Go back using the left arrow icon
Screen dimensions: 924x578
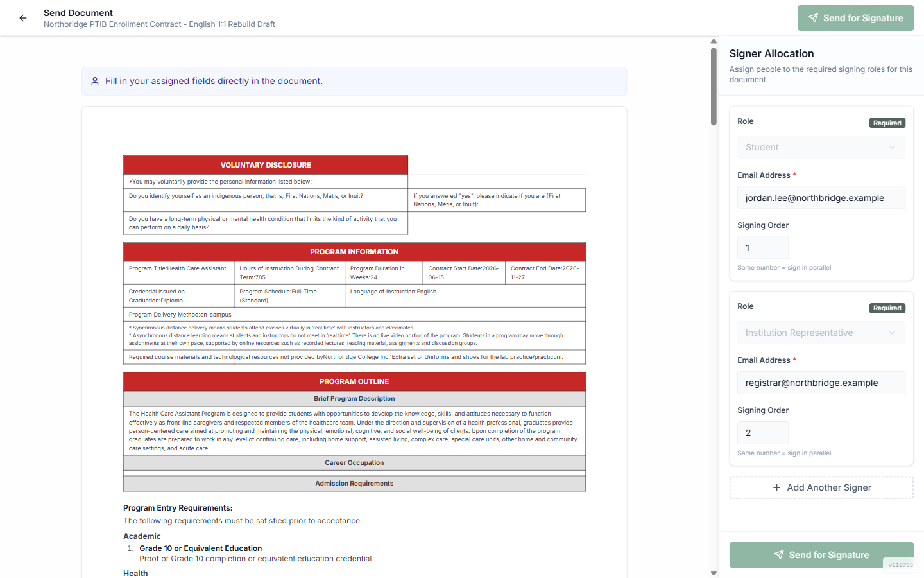[23, 18]
